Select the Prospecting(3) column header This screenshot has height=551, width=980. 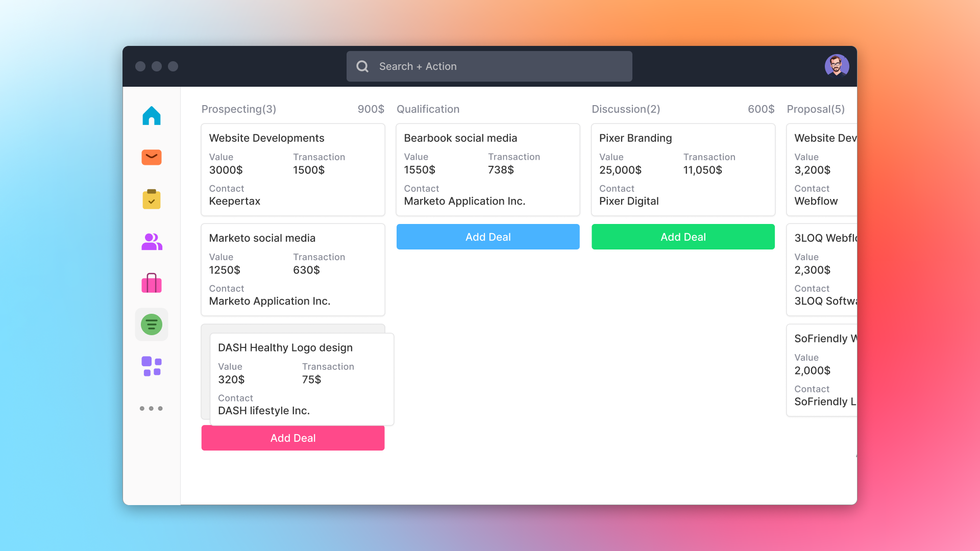239,109
